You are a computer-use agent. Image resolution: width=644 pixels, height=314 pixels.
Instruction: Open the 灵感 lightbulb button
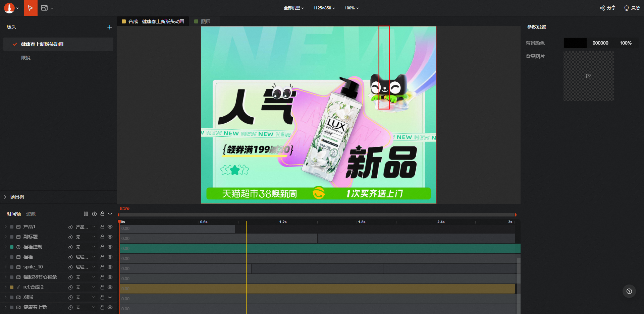626,8
